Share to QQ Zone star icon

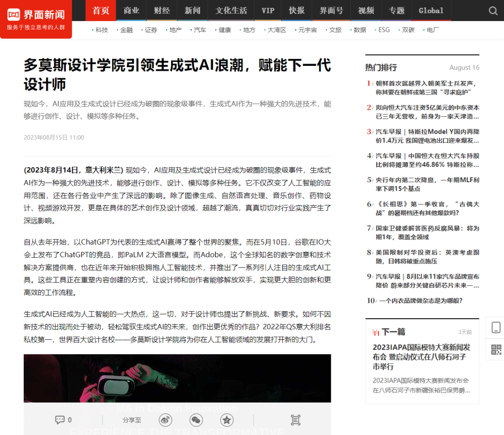point(227,420)
